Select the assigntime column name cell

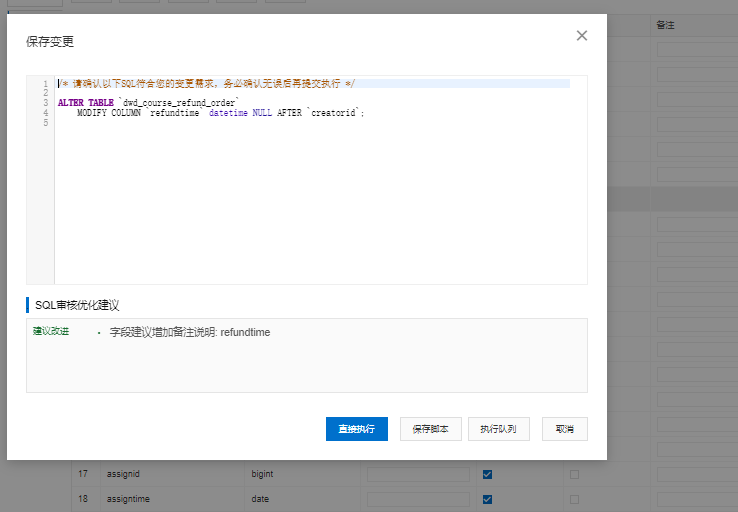point(172,499)
